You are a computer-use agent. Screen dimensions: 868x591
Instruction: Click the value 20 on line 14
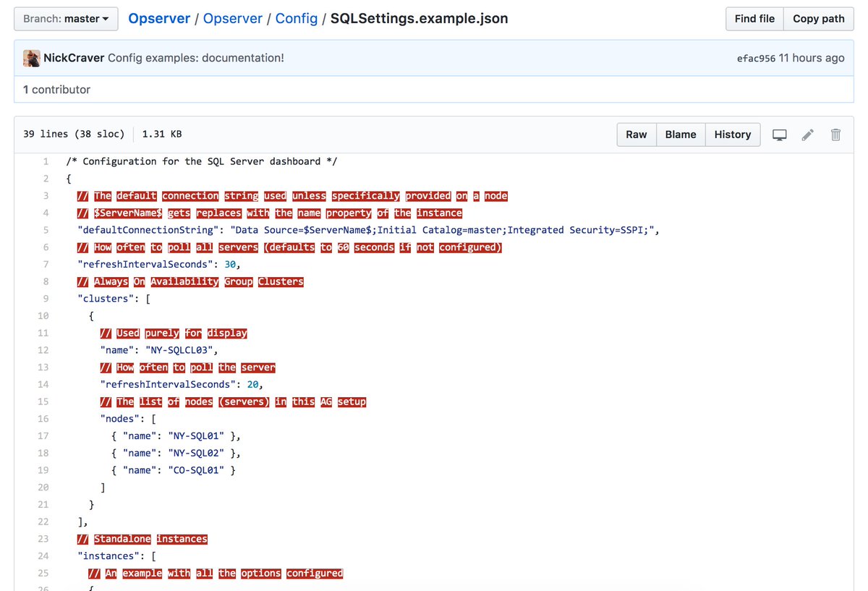tap(252, 384)
